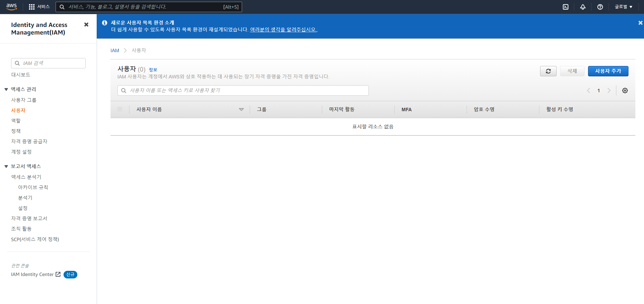Open 설정 under access analyzer
This screenshot has height=304, width=644.
tap(23, 208)
